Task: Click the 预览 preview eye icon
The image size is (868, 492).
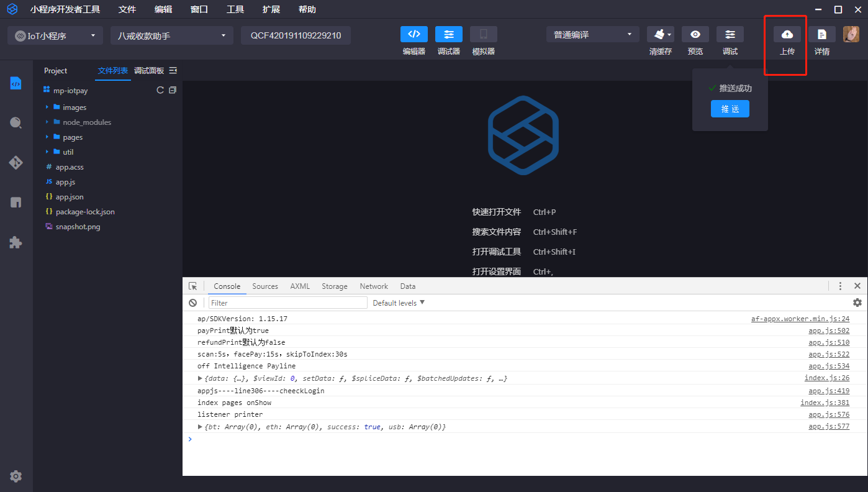Action: (695, 34)
